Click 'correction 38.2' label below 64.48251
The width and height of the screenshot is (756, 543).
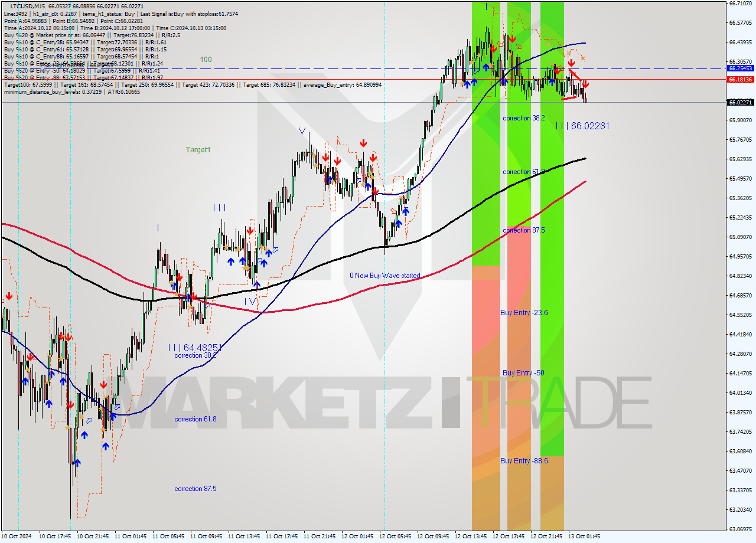(x=195, y=355)
